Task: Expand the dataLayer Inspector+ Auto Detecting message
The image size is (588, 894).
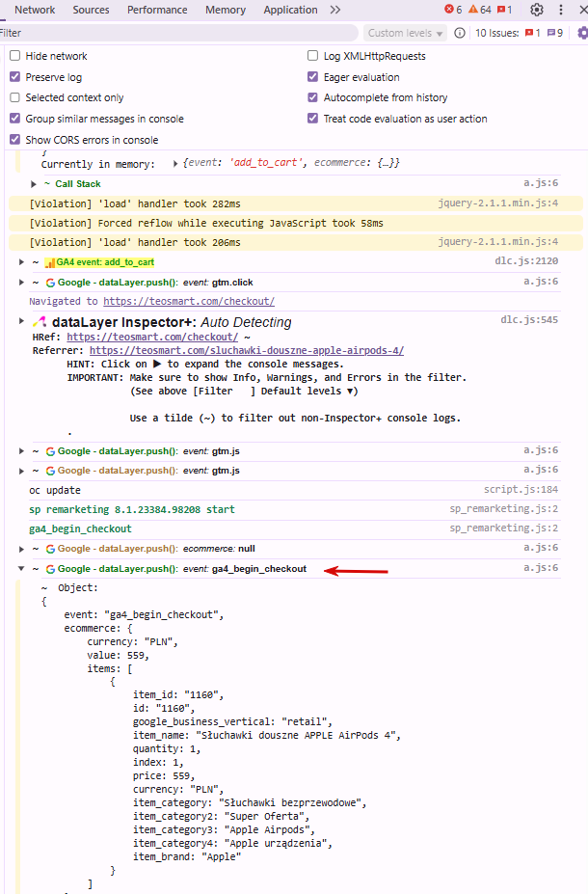Action: pyautogui.click(x=21, y=321)
